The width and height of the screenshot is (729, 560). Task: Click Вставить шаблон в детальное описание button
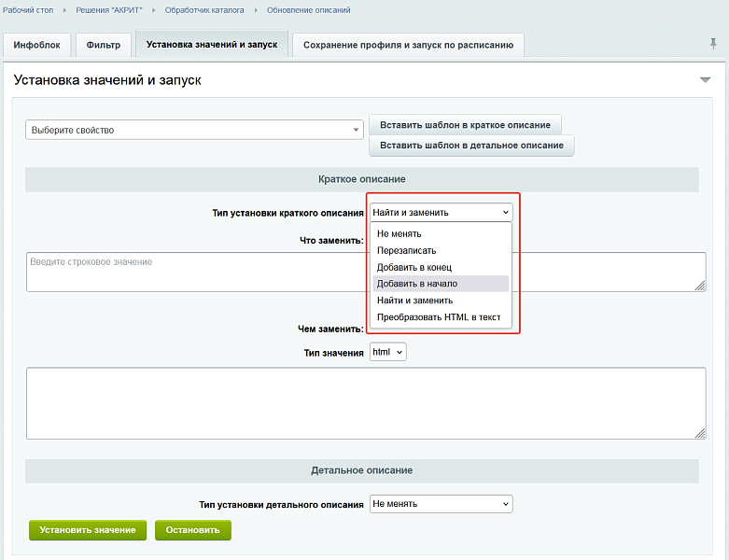point(471,146)
